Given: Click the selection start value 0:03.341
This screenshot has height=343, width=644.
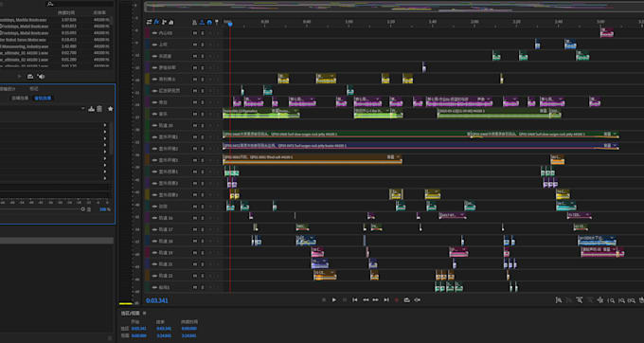Looking at the screenshot, I should coord(139,329).
